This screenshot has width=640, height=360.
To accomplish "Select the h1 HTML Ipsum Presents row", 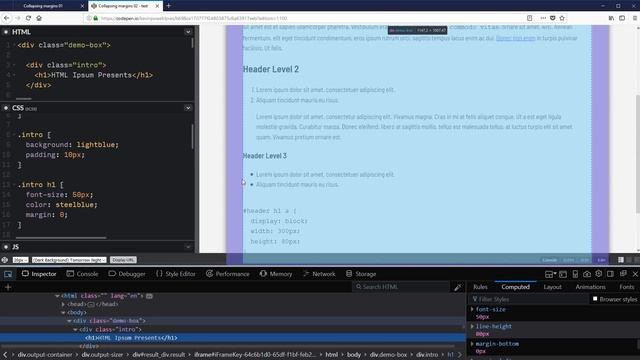I will coord(233,338).
